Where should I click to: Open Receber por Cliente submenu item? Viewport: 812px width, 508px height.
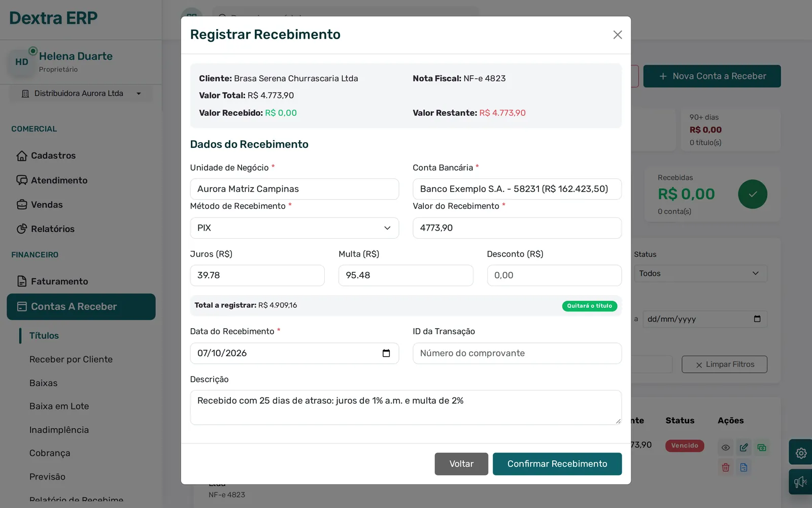pyautogui.click(x=71, y=359)
